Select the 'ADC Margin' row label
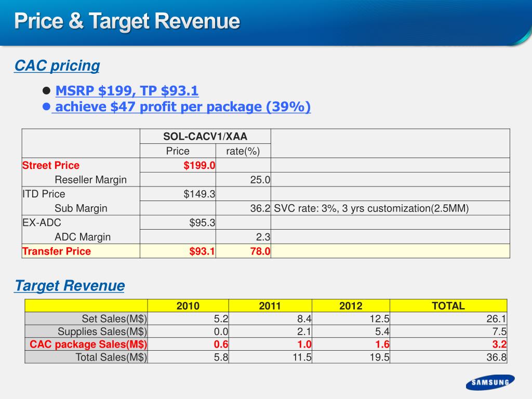 coord(83,237)
